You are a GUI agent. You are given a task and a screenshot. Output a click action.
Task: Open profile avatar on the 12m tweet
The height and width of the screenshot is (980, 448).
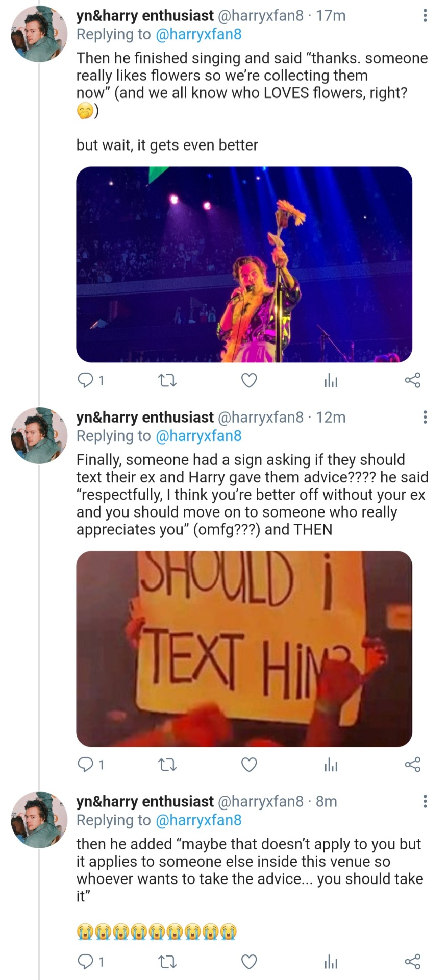39,435
